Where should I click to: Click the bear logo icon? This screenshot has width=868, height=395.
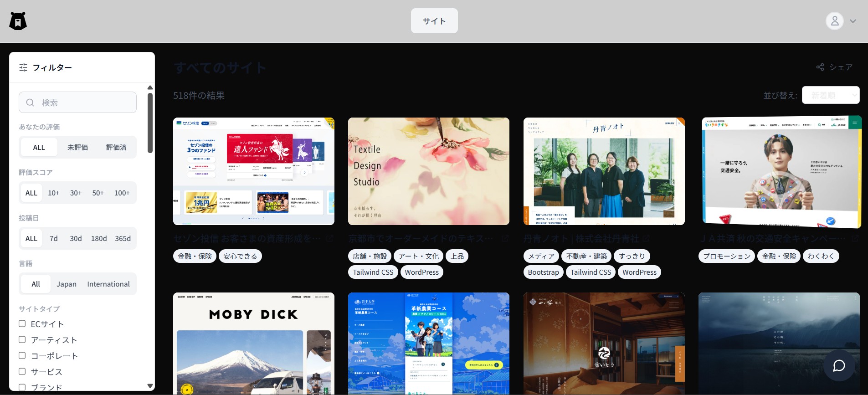point(18,21)
